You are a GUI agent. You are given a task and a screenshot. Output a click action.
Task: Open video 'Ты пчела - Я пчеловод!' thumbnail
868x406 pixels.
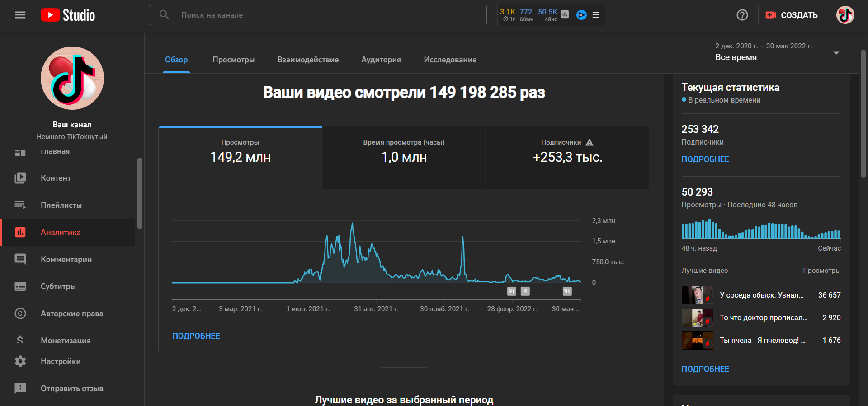point(698,341)
